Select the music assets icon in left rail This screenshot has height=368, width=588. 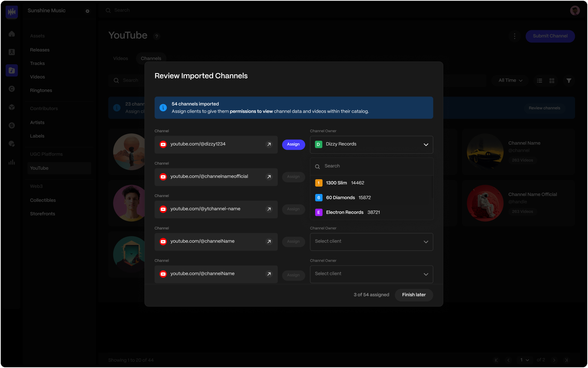[x=12, y=70]
